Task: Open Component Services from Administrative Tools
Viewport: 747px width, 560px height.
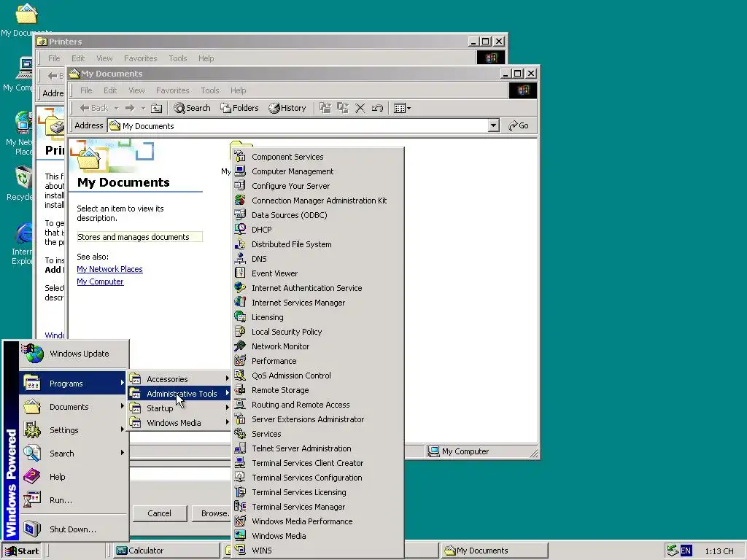Action: (x=318, y=157)
